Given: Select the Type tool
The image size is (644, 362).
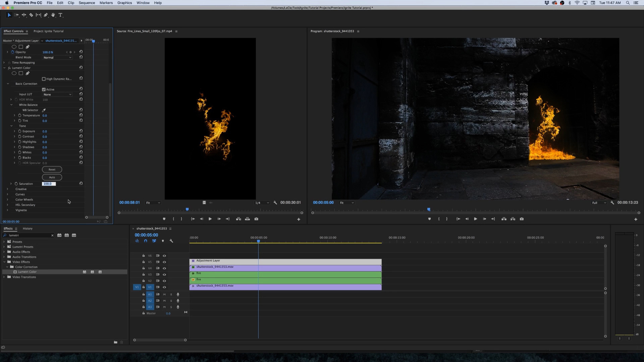Looking at the screenshot, I should (60, 15).
